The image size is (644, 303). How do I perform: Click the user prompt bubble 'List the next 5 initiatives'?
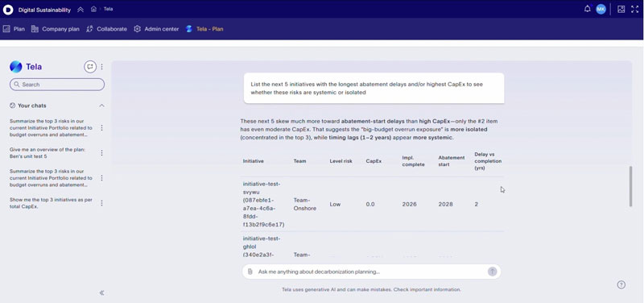(x=374, y=89)
